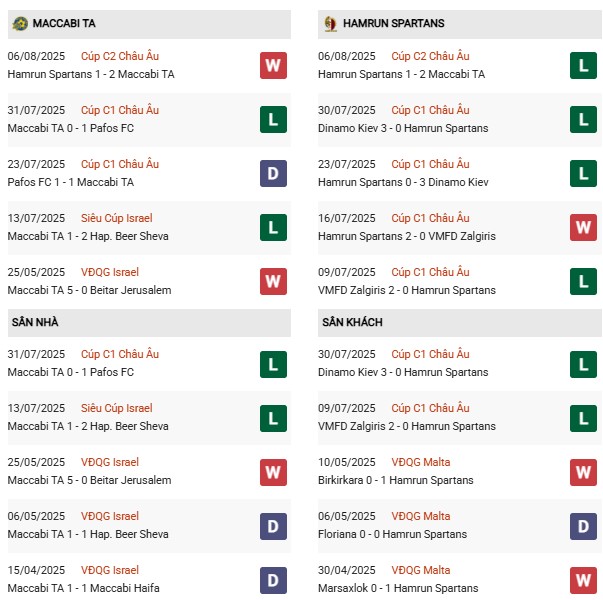Open Cúp C2 Châu Âu link under Maccabi TA

point(120,56)
